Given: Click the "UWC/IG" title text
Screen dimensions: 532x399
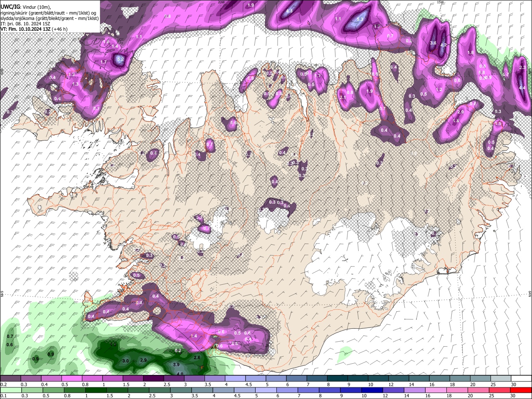Looking at the screenshot, I should coord(10,7).
